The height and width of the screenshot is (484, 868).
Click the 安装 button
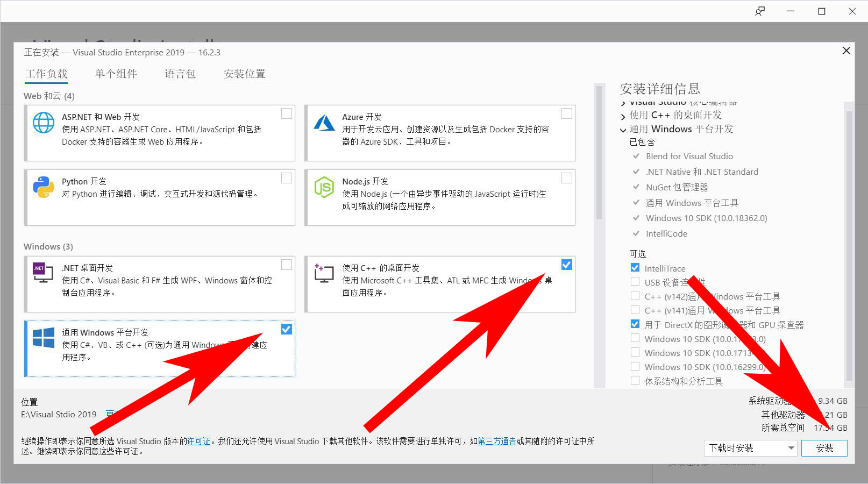pos(824,448)
